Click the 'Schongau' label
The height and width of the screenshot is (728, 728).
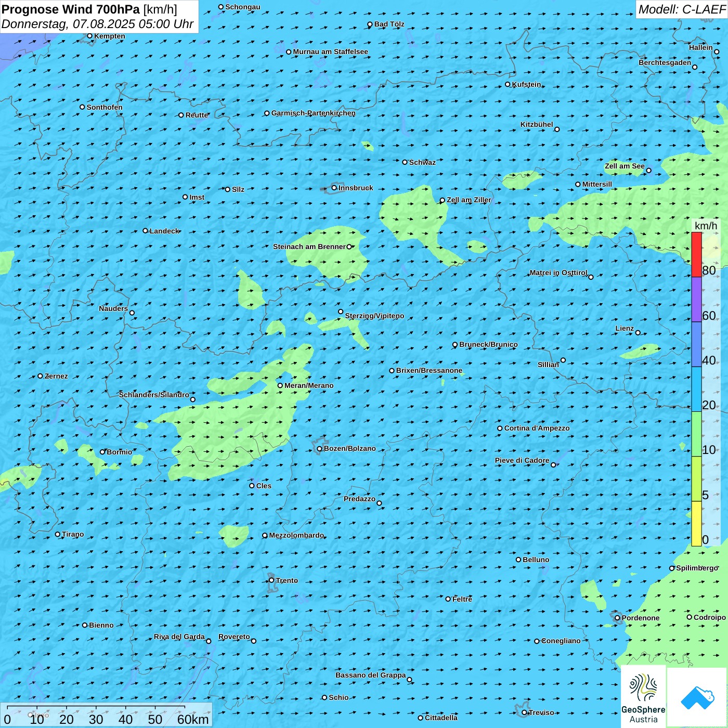coord(243,7)
